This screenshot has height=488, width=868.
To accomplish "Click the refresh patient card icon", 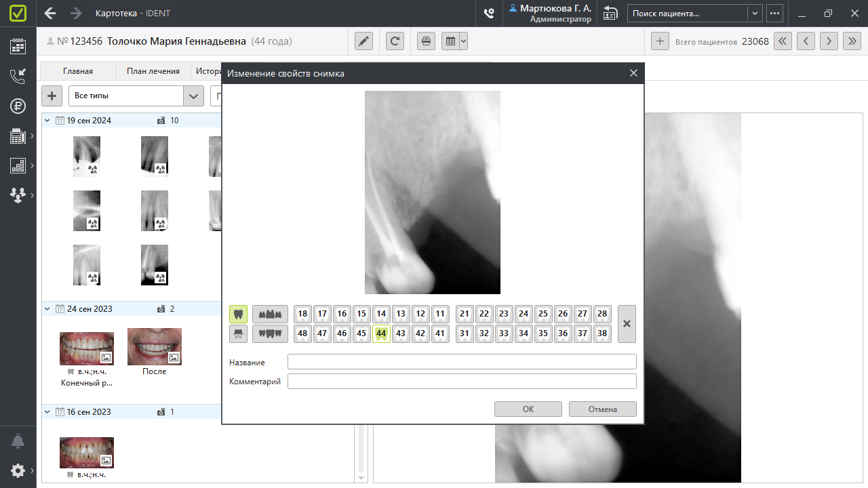I will (395, 41).
